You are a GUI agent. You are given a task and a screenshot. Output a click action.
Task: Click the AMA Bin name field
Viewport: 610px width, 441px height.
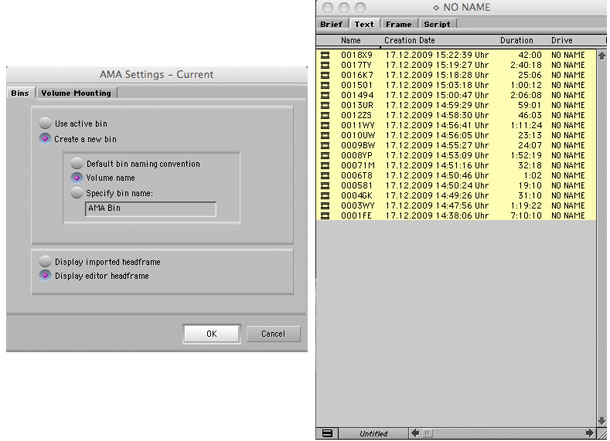click(x=150, y=209)
